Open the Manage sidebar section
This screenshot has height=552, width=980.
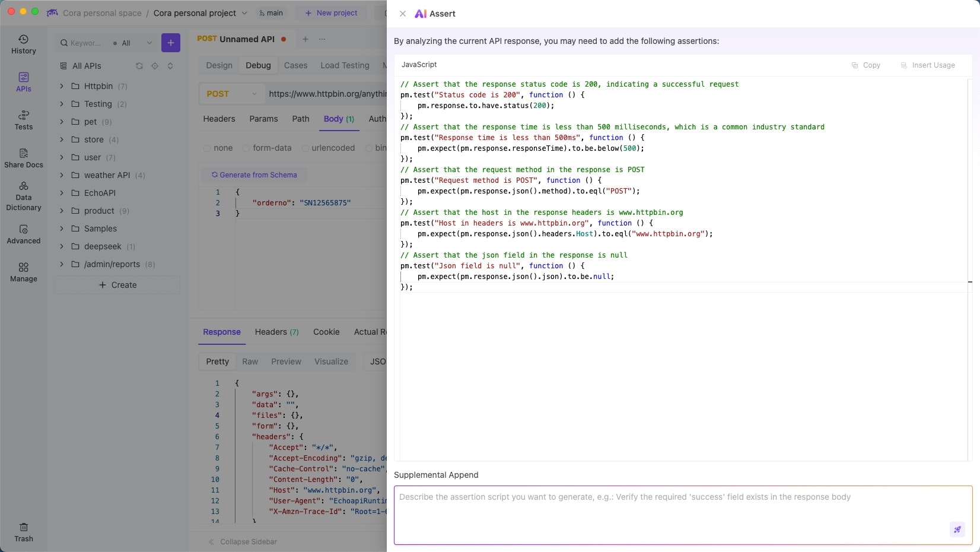tap(24, 272)
